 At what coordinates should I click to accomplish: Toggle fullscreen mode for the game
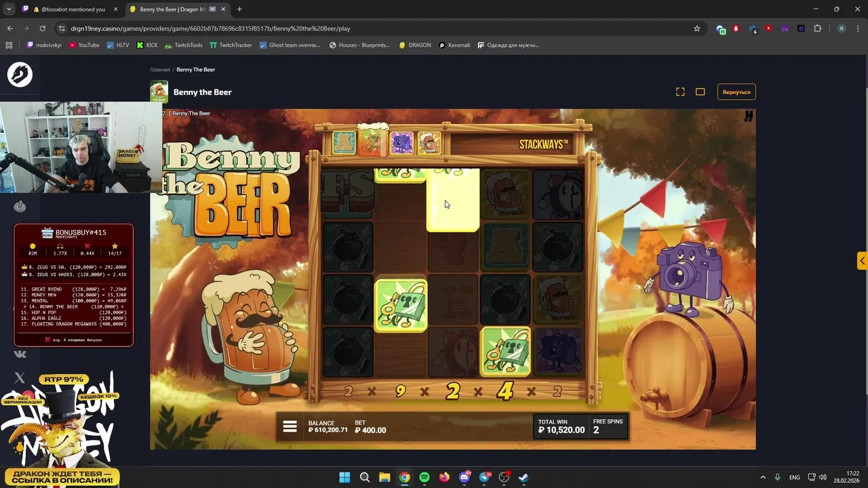680,91
